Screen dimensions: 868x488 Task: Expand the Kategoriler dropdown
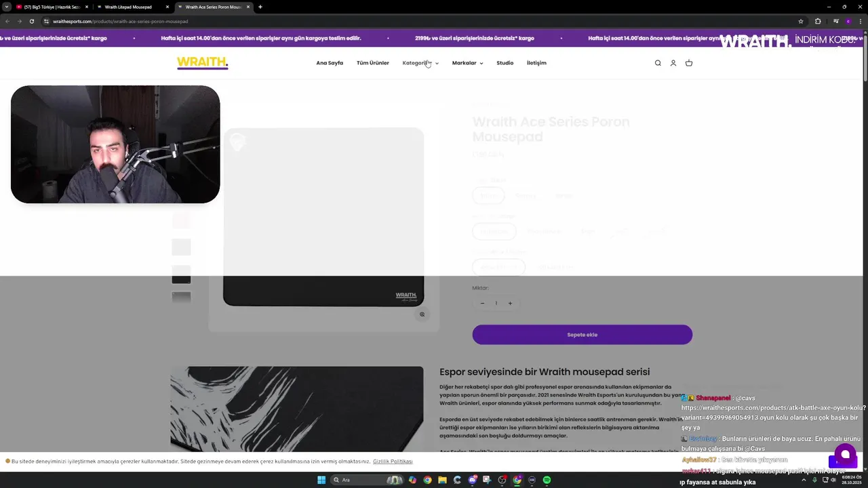[420, 63]
